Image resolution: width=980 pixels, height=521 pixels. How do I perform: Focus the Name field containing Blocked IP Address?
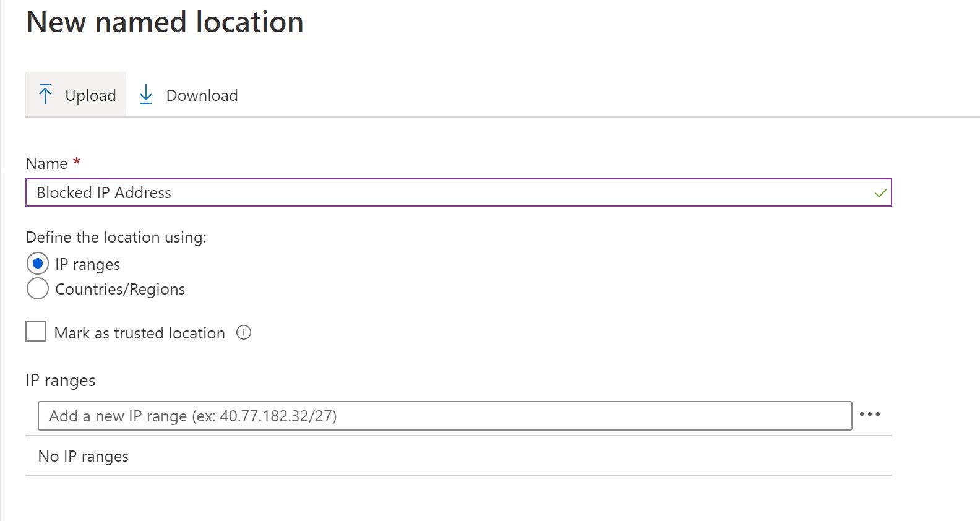pyautogui.click(x=458, y=192)
